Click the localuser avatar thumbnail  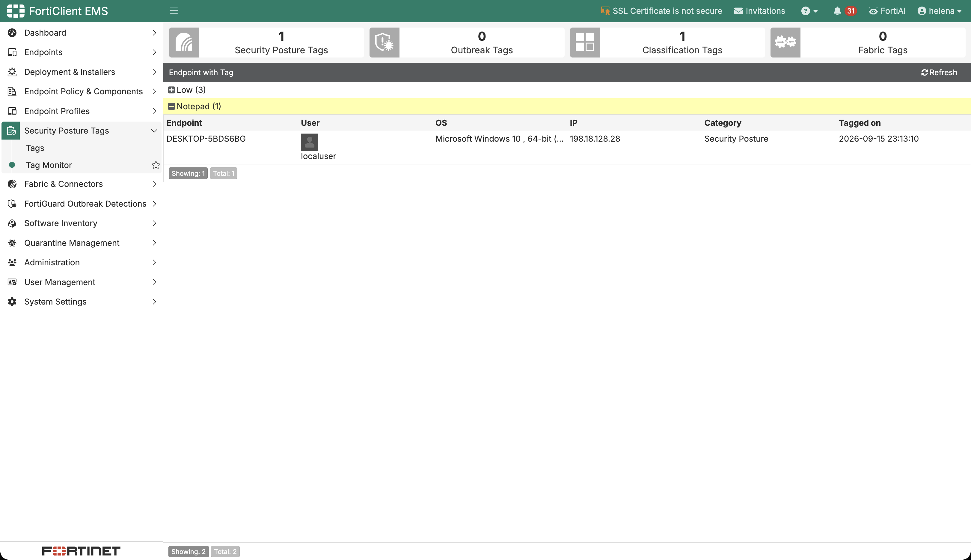(x=309, y=142)
